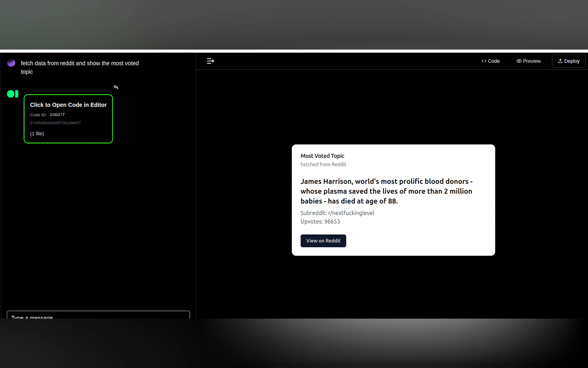Click the sidebar collapse arrow icon
588x368 pixels.
coord(210,61)
